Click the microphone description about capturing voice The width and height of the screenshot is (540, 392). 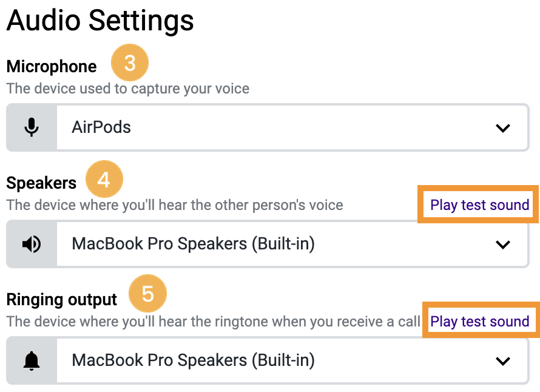pos(128,89)
